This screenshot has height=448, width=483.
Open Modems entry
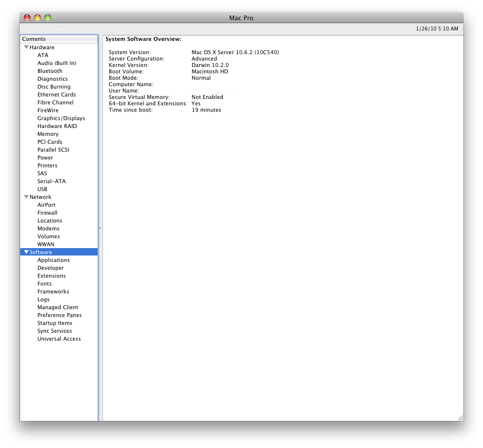tap(48, 228)
